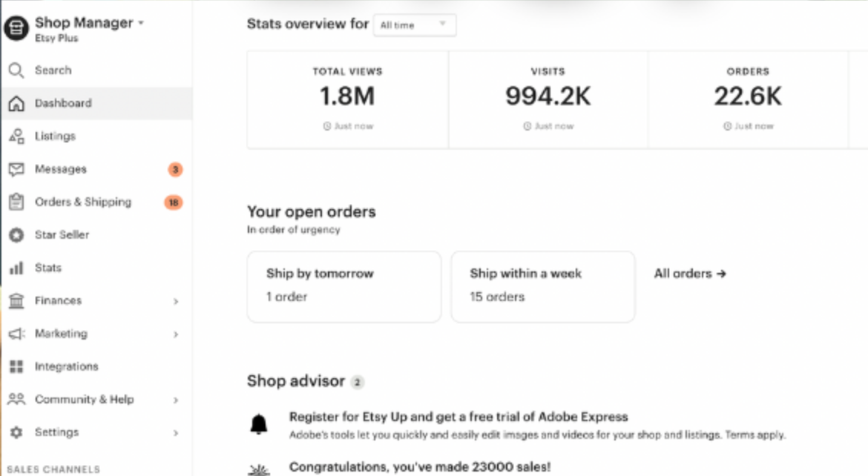The image size is (868, 476).
Task: Click the Etsy shop logo icon
Action: [x=16, y=27]
